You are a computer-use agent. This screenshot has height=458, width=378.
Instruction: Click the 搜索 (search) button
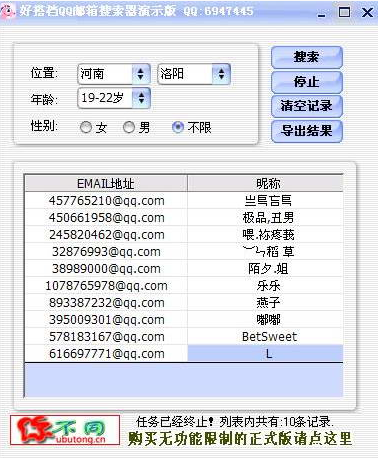click(x=307, y=57)
